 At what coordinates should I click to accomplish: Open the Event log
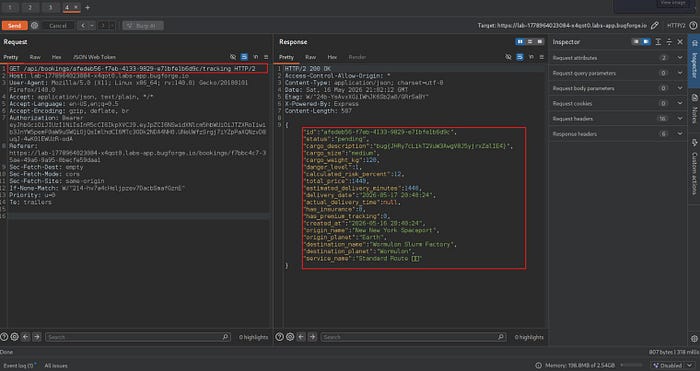18,366
